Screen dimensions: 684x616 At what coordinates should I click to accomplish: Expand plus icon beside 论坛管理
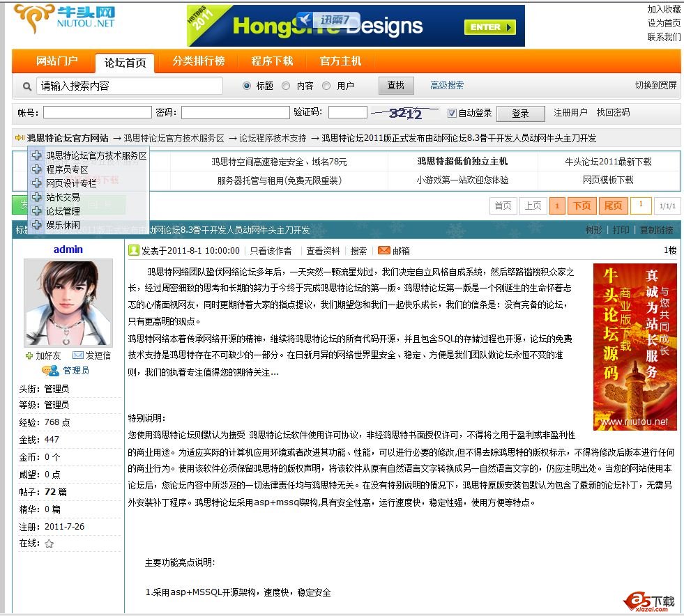(x=37, y=211)
